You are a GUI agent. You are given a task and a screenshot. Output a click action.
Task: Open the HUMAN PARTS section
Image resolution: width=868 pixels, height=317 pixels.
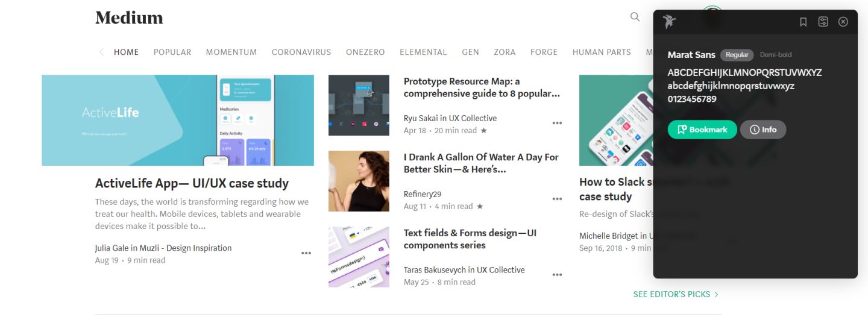click(x=602, y=52)
